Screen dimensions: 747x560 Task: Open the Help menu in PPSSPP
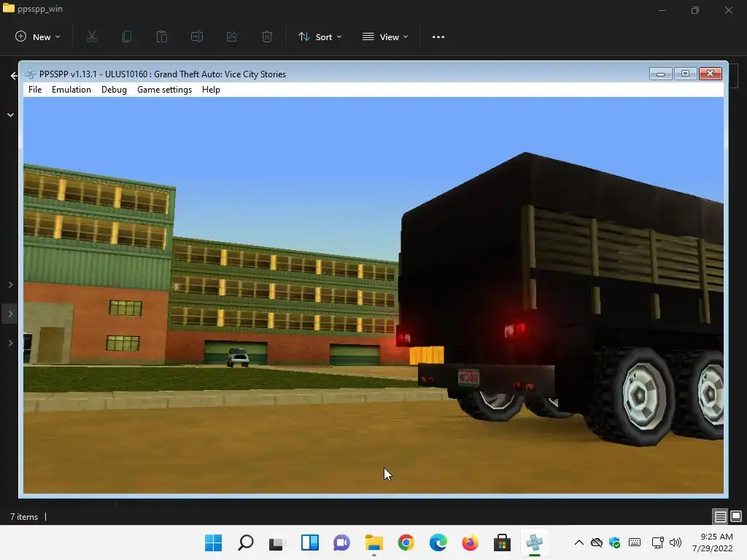(x=211, y=90)
